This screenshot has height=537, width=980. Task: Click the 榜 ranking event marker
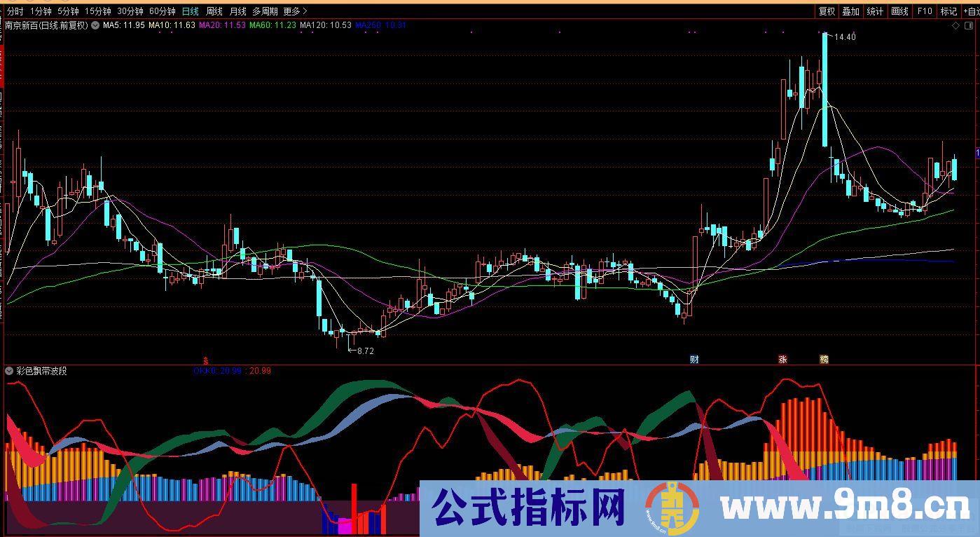(x=824, y=360)
